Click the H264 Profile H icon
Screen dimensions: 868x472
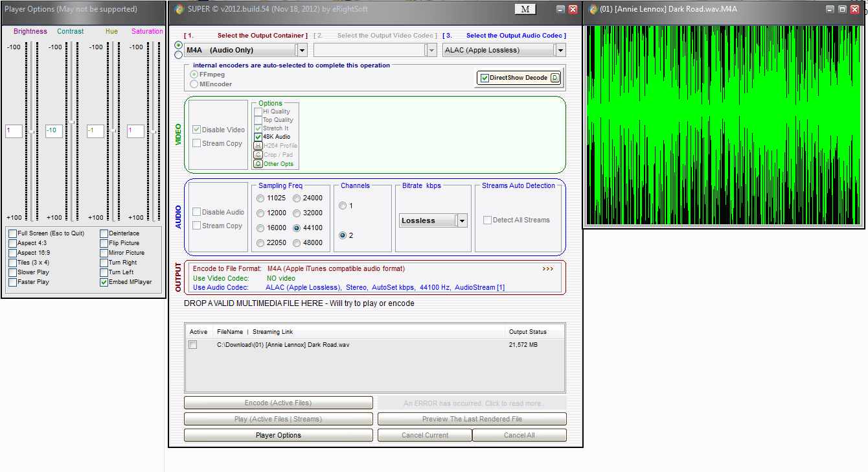(x=258, y=146)
